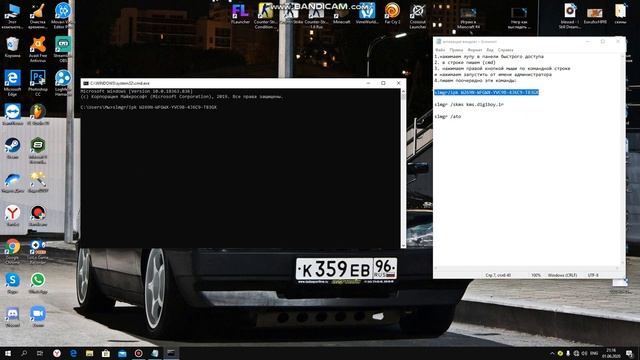Open Bandicam desktop shortcut
The width and height of the screenshot is (640, 360).
tap(38, 216)
